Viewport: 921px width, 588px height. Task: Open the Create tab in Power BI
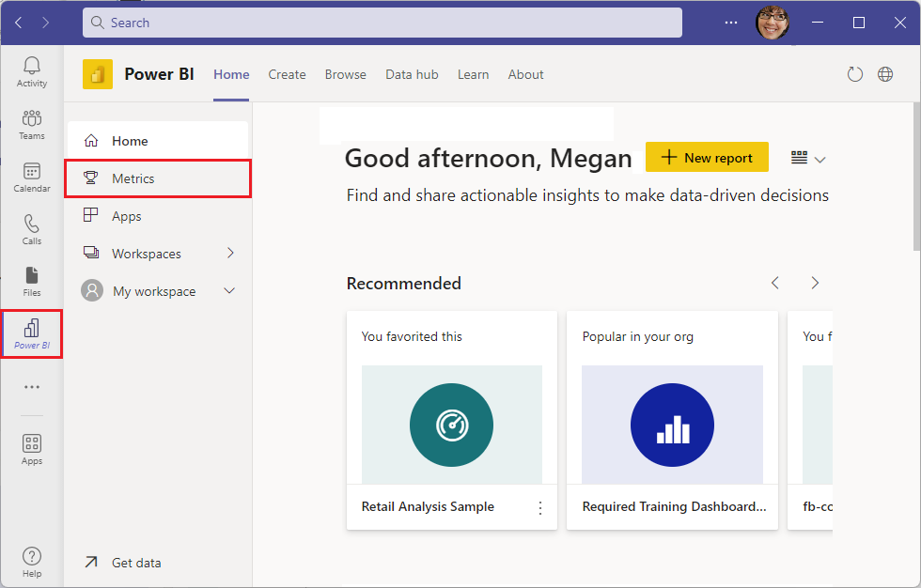tap(287, 74)
